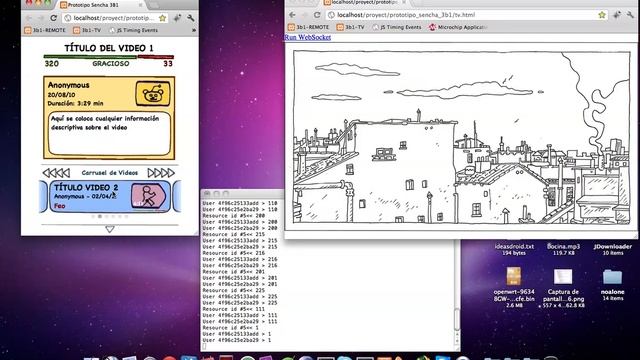Click terminal line 'Resource id #5<< 215'
The height and width of the screenshot is (360, 640).
pos(234,234)
